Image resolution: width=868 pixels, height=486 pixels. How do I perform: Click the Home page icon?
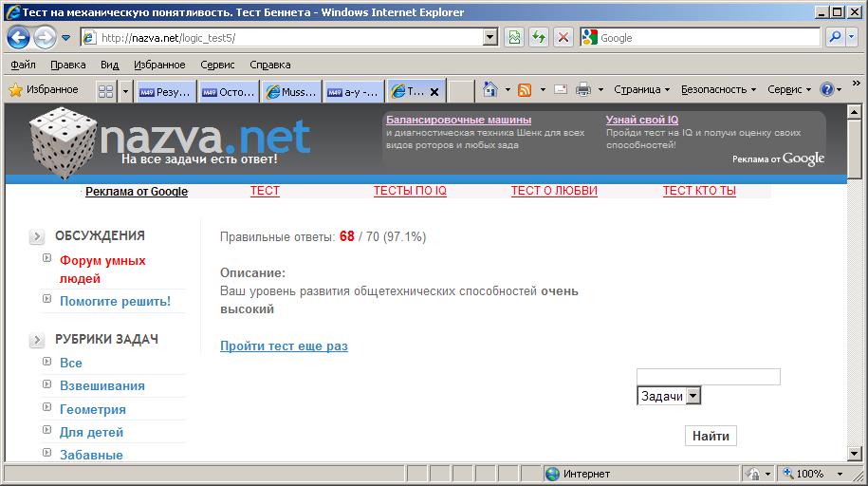(x=489, y=89)
